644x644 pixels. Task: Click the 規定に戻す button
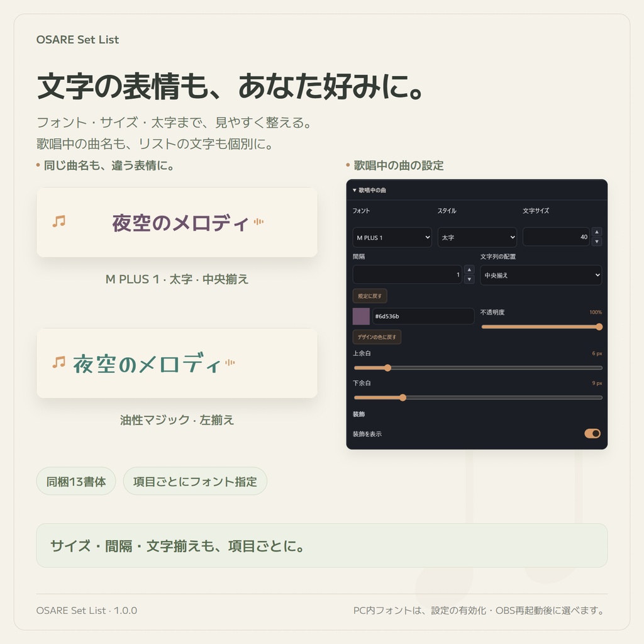coord(370,296)
